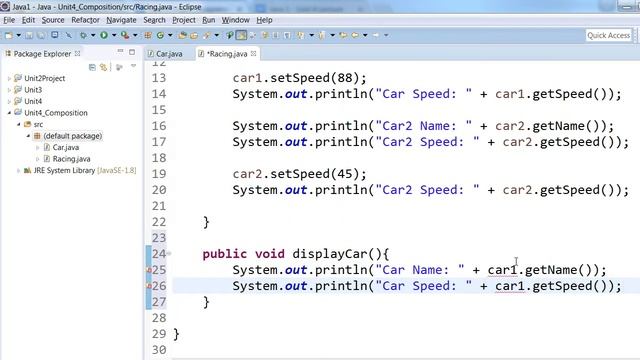Open the Project menu
The width and height of the screenshot is (640, 360).
tap(184, 20)
